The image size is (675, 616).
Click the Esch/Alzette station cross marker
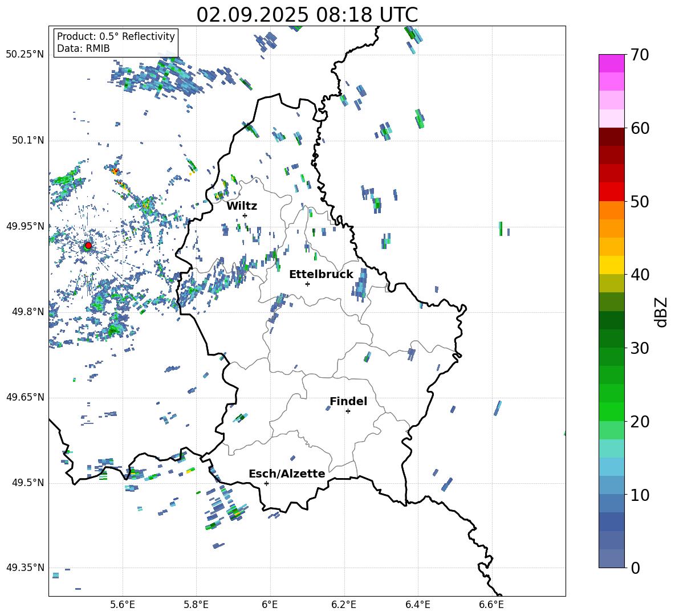(266, 483)
